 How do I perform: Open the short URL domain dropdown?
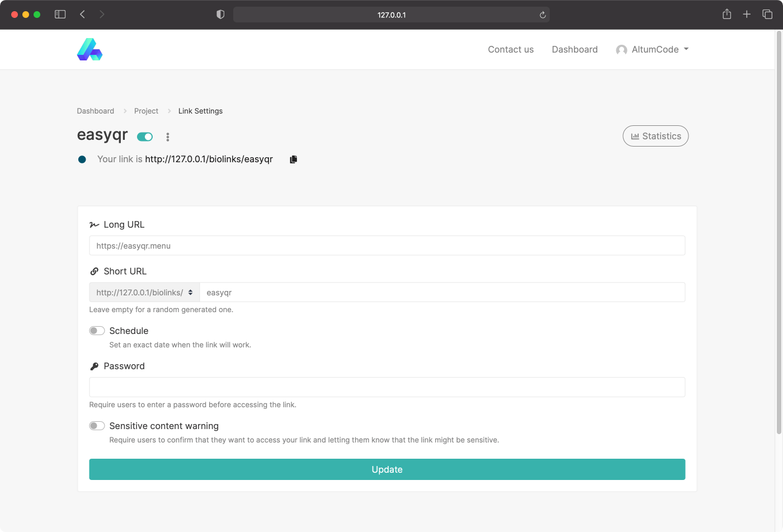pyautogui.click(x=144, y=293)
